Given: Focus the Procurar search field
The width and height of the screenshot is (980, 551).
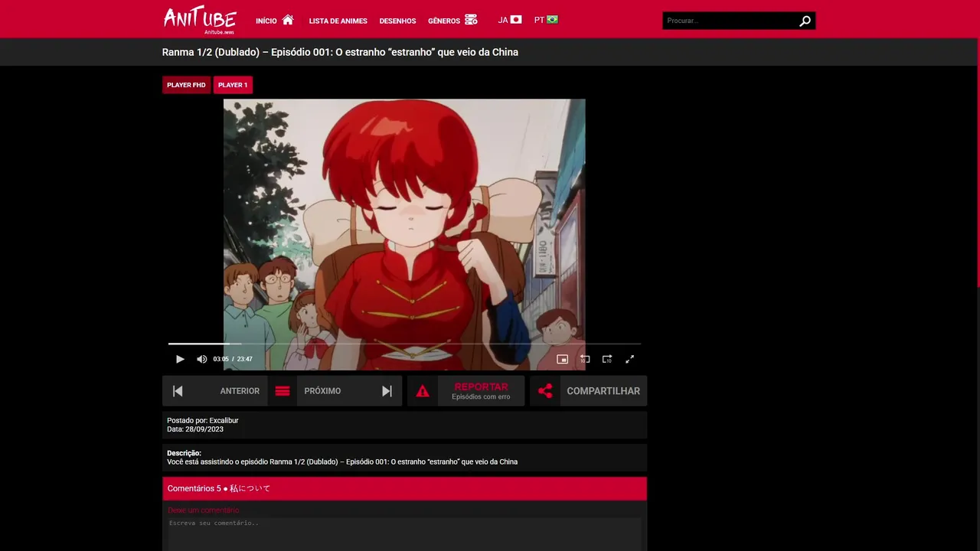Looking at the screenshot, I should [x=730, y=21].
